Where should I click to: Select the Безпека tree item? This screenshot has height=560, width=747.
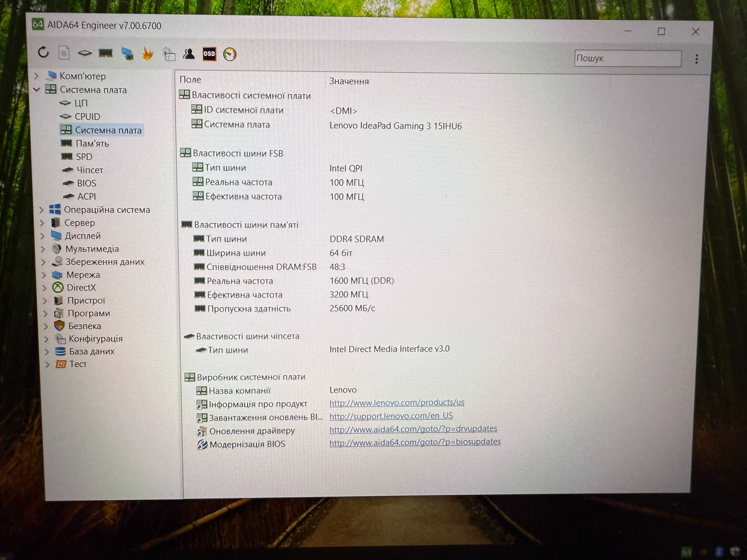point(84,326)
